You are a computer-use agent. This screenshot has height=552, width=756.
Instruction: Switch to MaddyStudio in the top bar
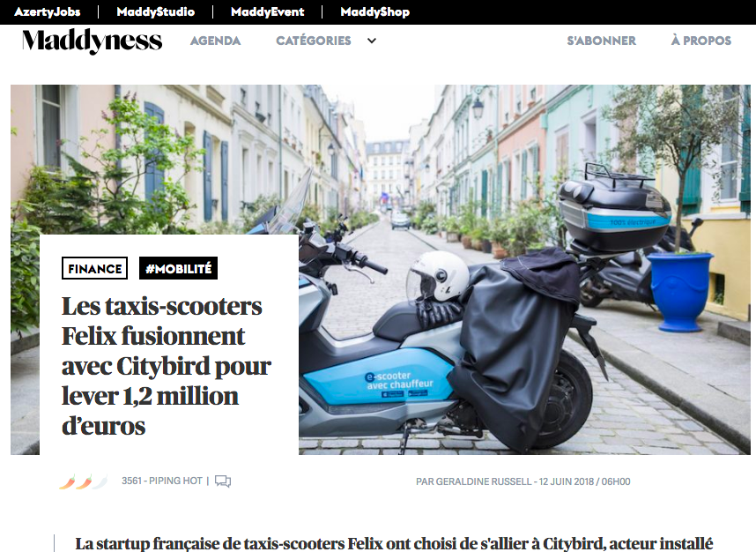[156, 12]
